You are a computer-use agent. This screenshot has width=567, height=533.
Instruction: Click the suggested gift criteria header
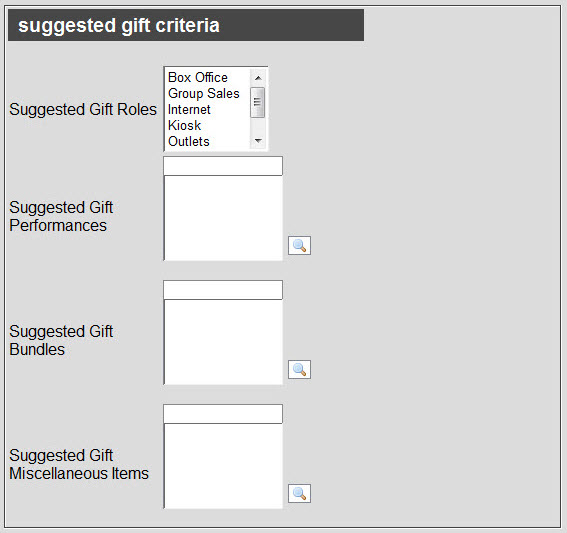(186, 25)
